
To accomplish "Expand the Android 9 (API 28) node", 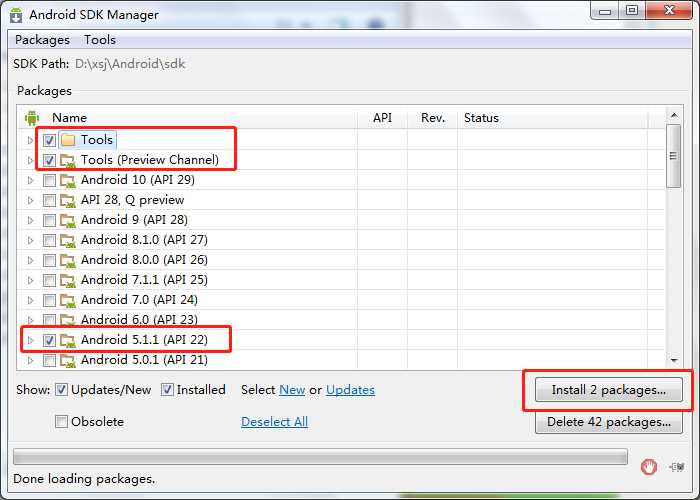I will [30, 220].
